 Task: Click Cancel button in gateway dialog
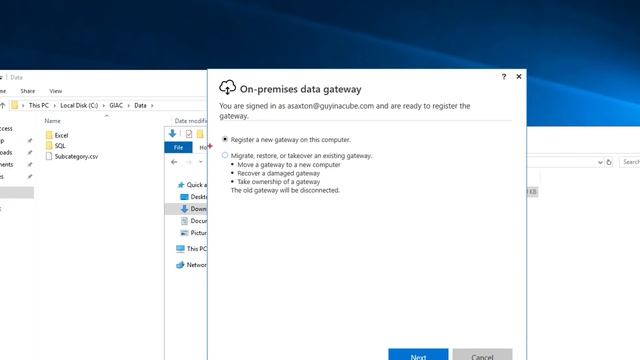482,354
